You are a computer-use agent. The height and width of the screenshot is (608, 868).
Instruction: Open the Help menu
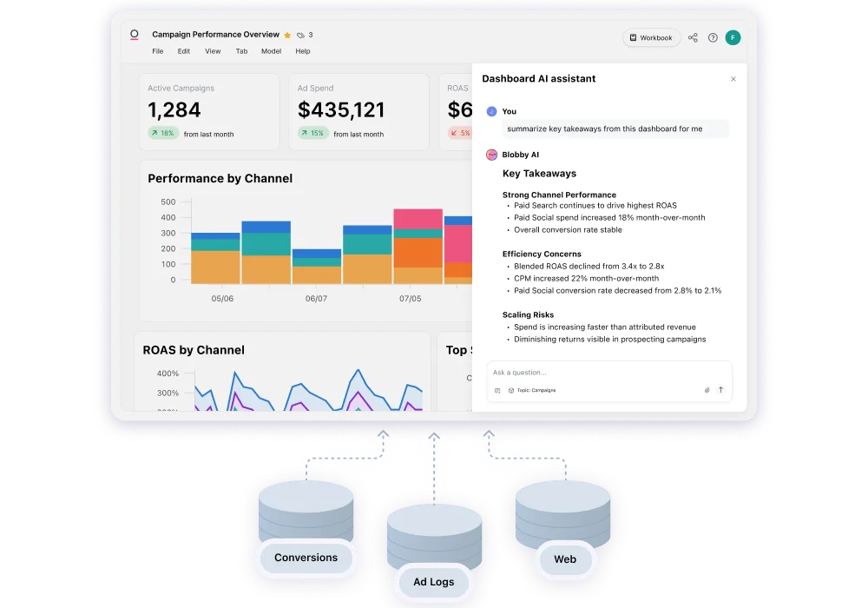(303, 51)
